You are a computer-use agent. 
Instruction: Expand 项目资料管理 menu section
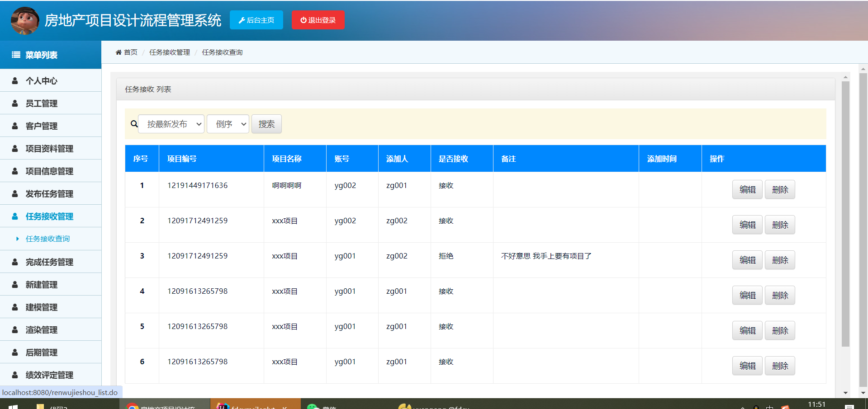click(51, 148)
